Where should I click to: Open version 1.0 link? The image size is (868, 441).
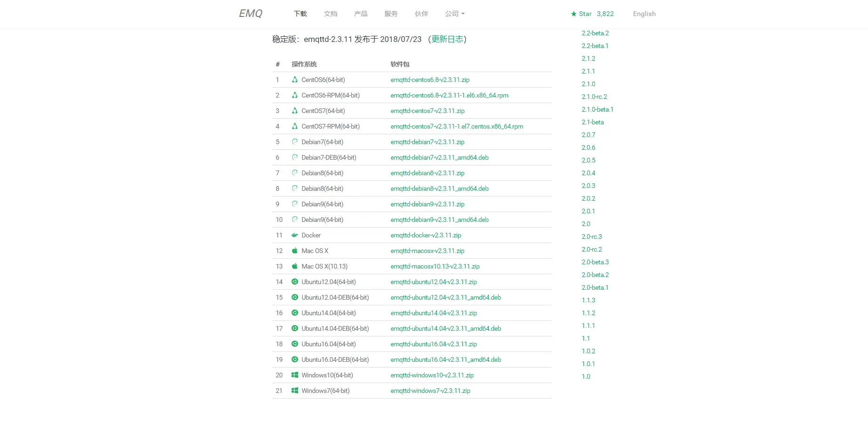tap(585, 376)
